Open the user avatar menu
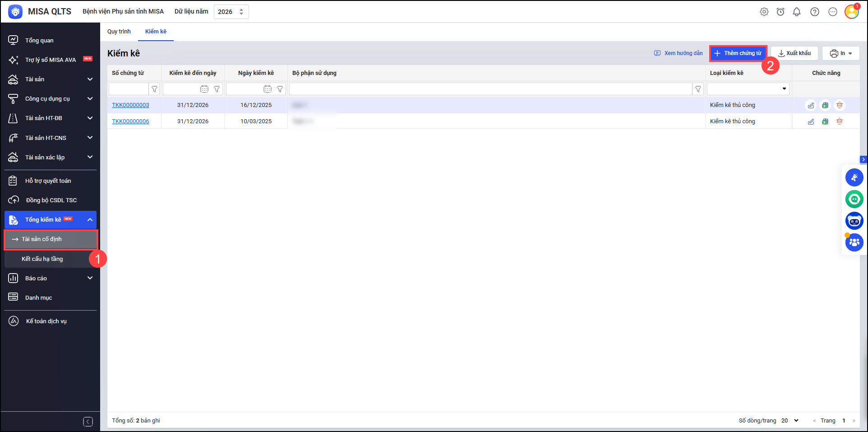Screen dimensions: 868x432 coord(852,12)
